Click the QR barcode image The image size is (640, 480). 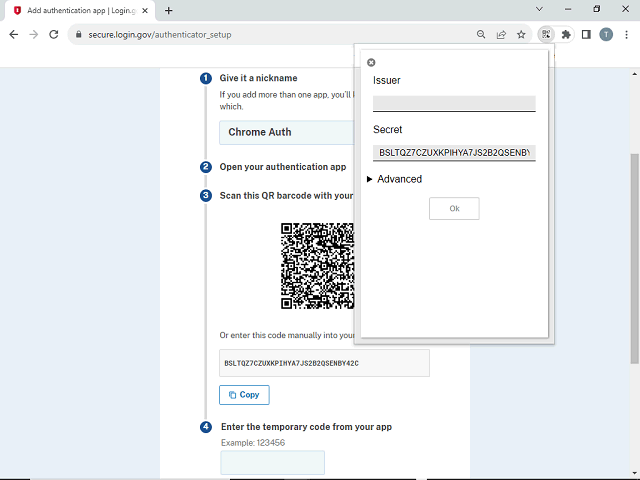(x=317, y=266)
